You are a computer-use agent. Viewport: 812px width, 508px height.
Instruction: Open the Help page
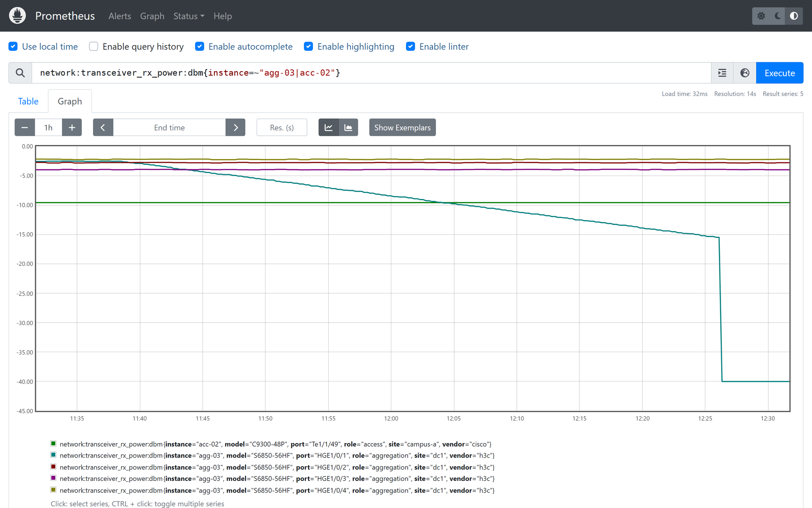click(x=222, y=16)
